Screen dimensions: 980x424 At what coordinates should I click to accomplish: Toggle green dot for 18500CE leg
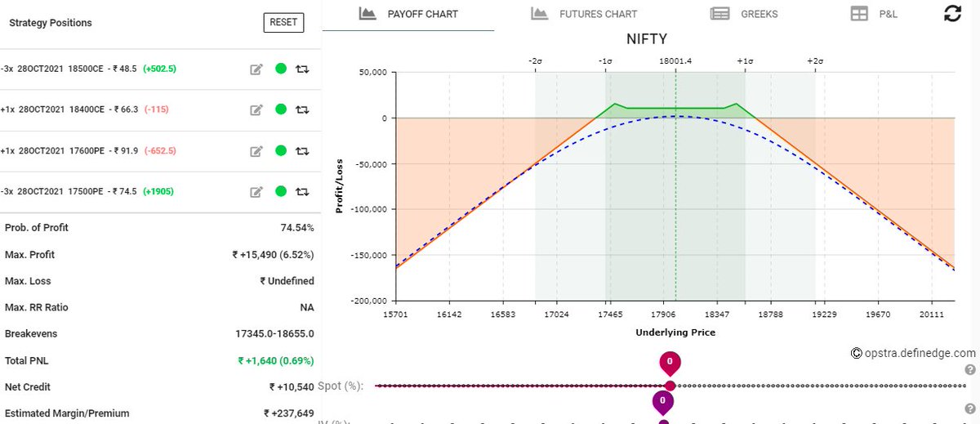click(281, 69)
